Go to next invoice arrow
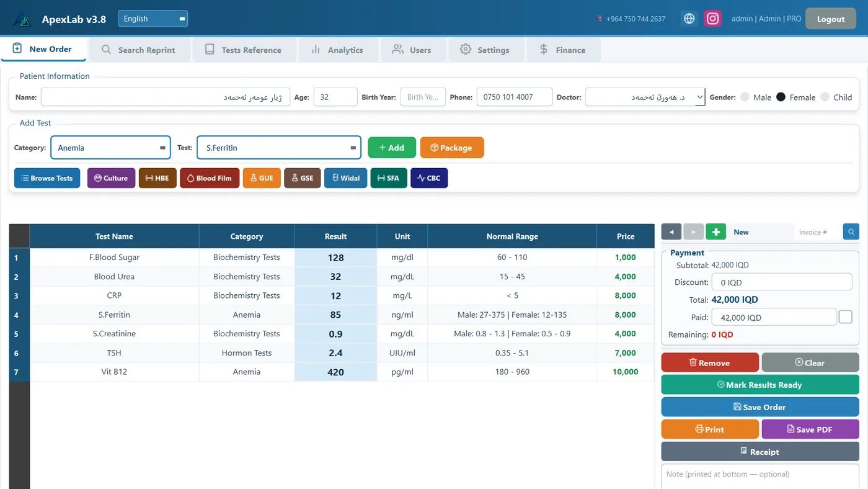 [693, 231]
